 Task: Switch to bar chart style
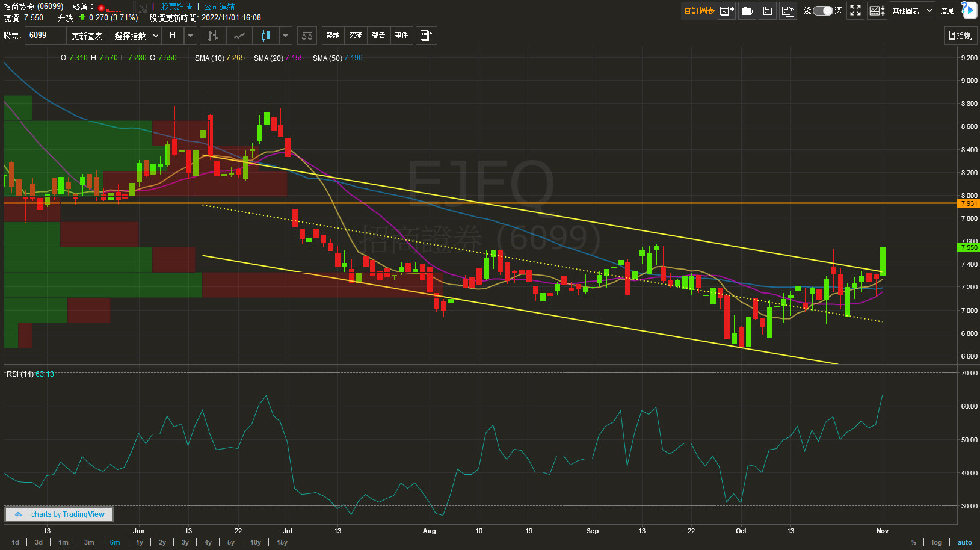(x=213, y=36)
